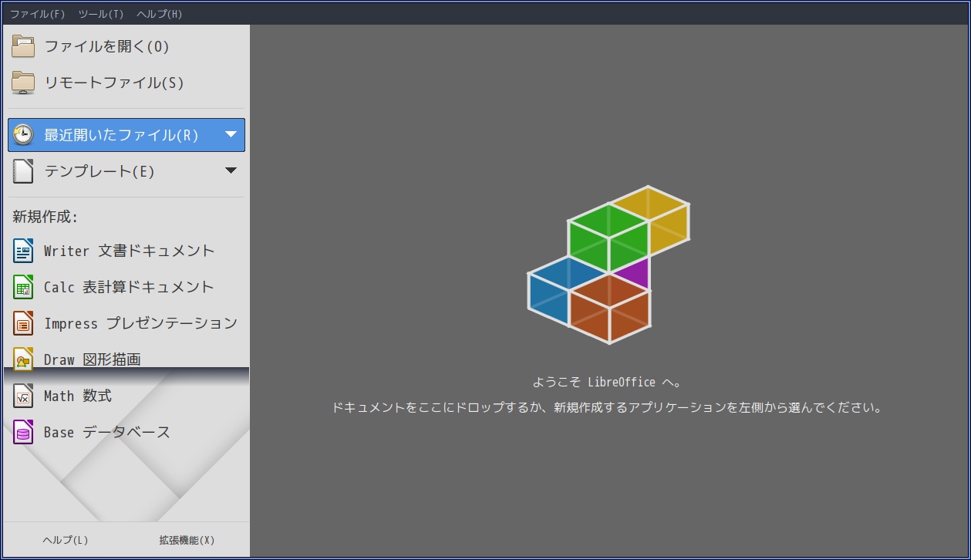Image resolution: width=971 pixels, height=560 pixels.
Task: Select 最近開いたファイル(R) view
Action: [x=126, y=135]
